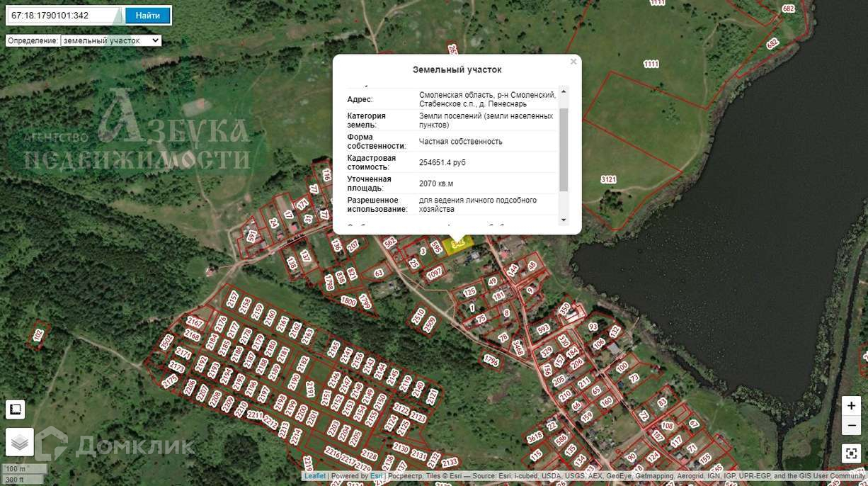Click the Земельный участок popup title
Viewport: 868px width, 486px height.
tap(457, 69)
